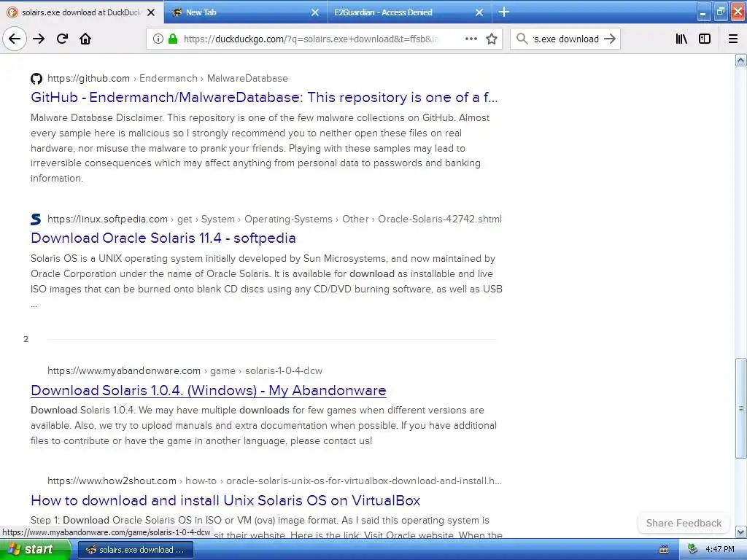Screen dimensions: 747x560
Task: Click the how2shout.com result URL
Action: [x=274, y=481]
